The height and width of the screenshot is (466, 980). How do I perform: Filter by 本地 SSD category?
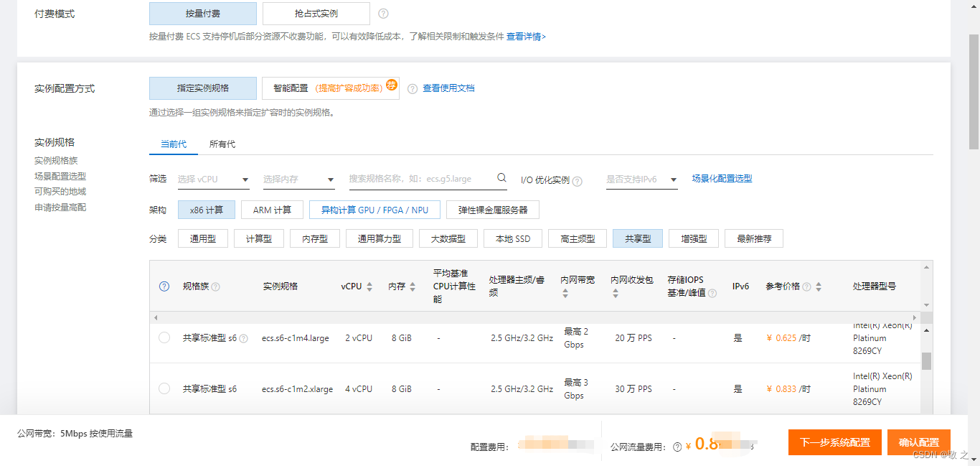[x=513, y=239]
